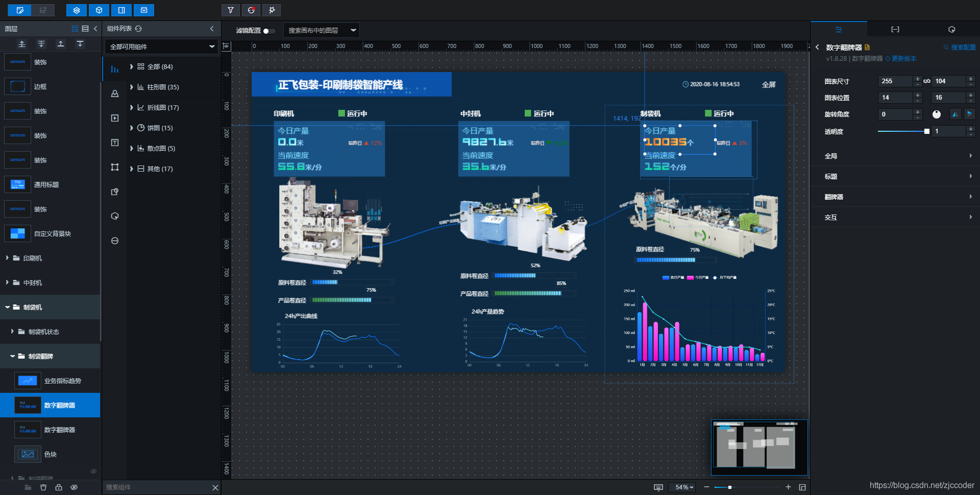Toggle the component list cube icon
The image size is (980, 495).
99,10
